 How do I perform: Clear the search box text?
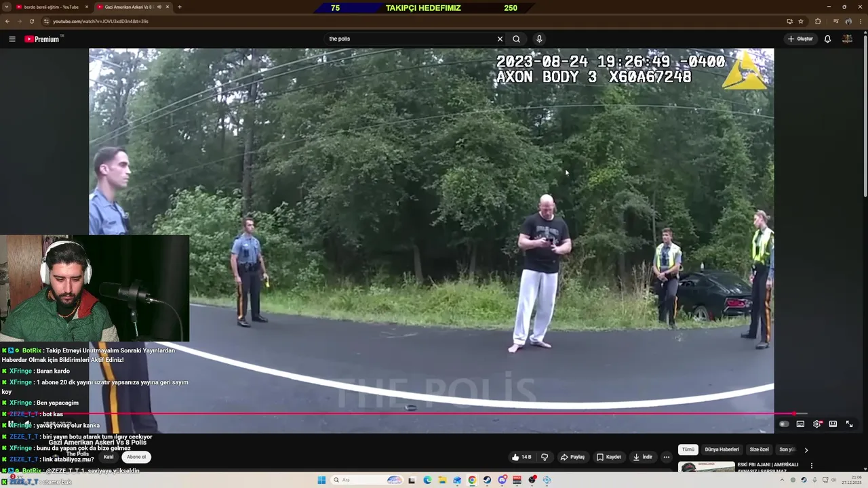point(500,39)
